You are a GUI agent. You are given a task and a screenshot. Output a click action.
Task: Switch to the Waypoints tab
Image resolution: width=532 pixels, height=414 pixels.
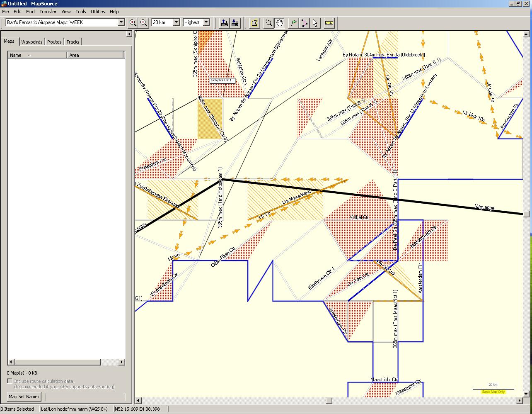point(32,42)
